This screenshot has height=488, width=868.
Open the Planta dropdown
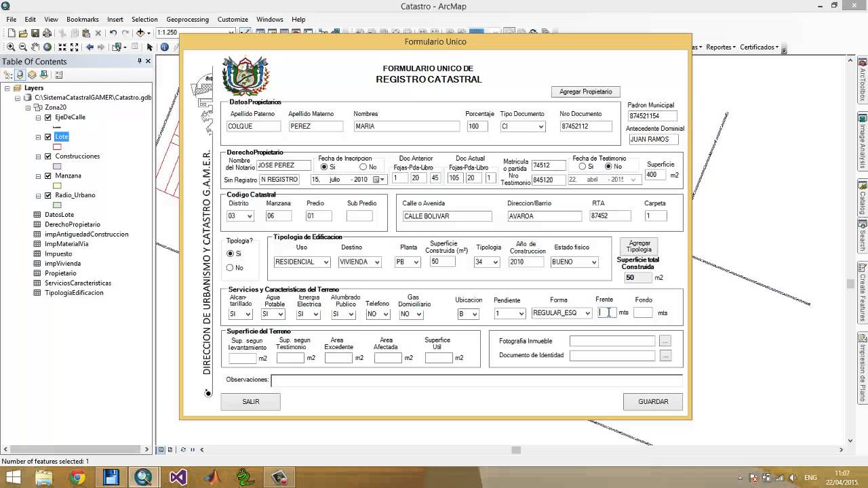click(416, 262)
